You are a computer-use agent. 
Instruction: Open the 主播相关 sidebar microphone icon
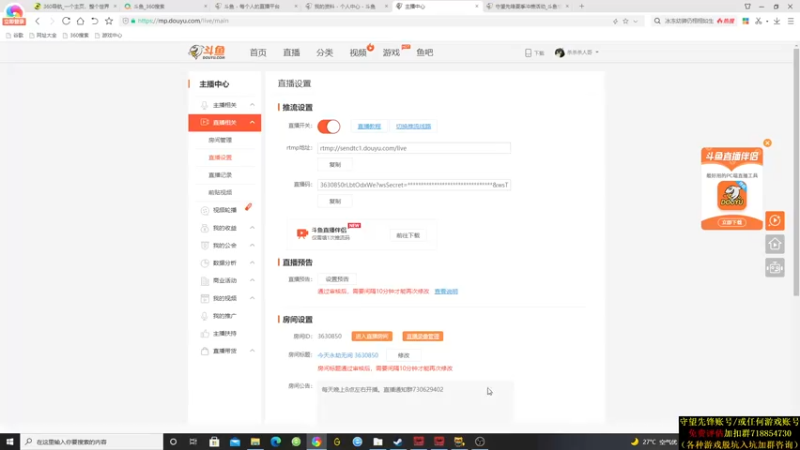tap(205, 105)
